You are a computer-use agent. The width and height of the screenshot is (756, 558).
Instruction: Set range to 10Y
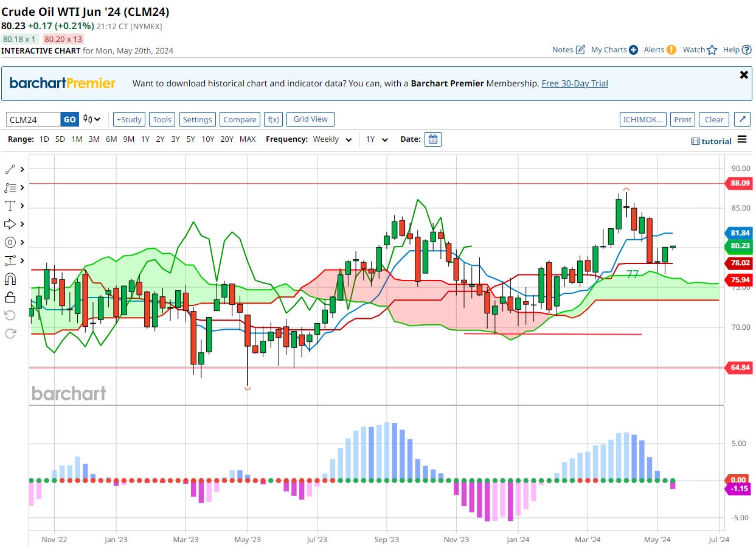(x=208, y=139)
